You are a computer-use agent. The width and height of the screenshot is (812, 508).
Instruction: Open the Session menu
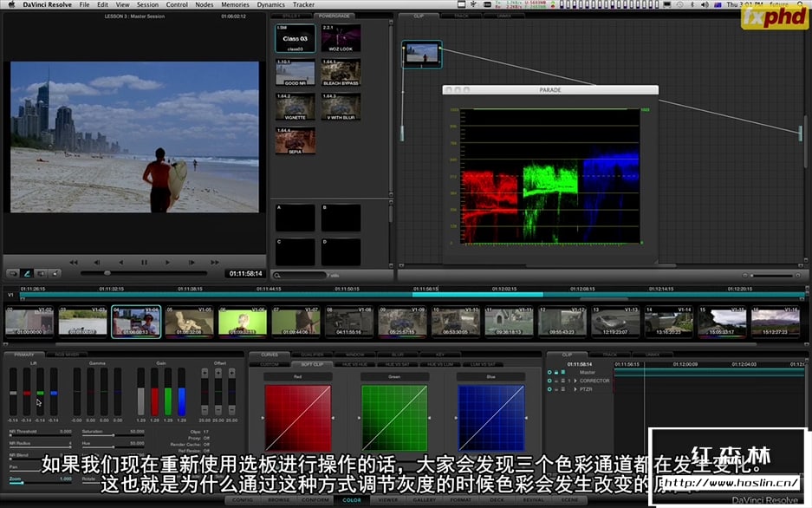[x=147, y=4]
